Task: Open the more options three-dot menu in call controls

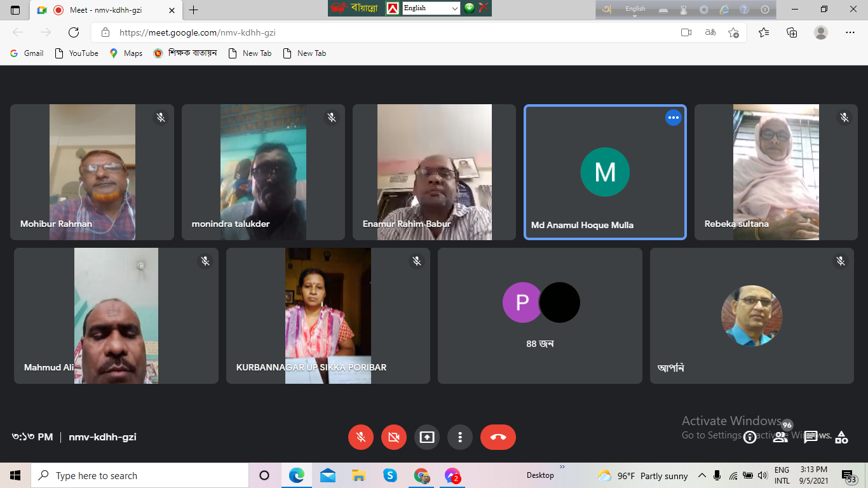Action: tap(460, 437)
